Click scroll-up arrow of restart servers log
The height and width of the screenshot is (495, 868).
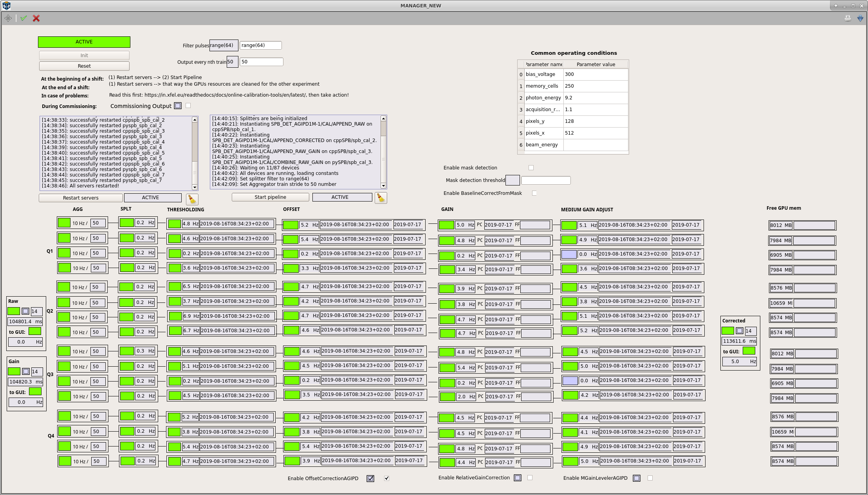[195, 120]
